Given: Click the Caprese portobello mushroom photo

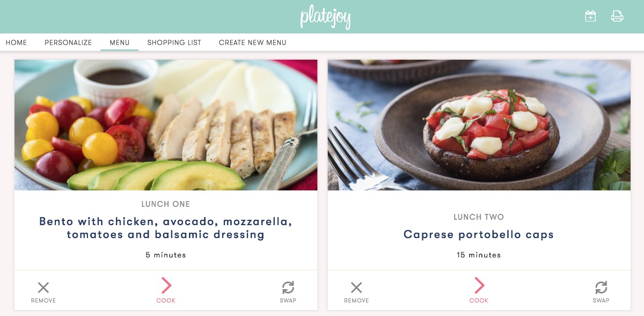Looking at the screenshot, I should tap(479, 125).
